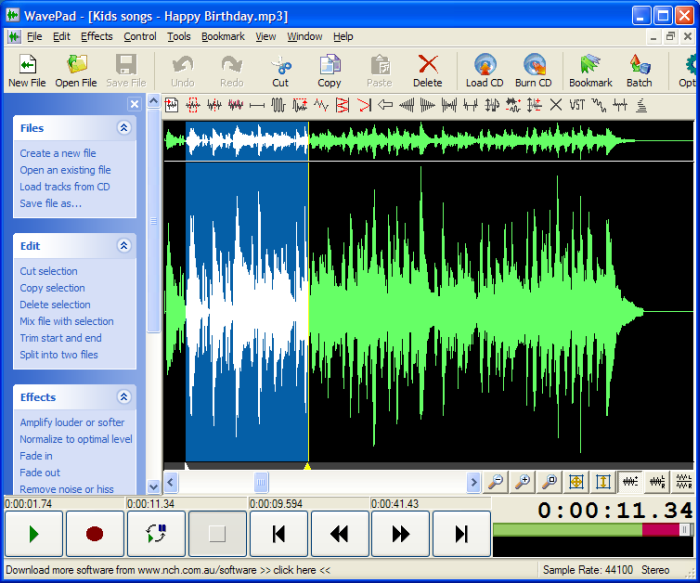This screenshot has height=583, width=700.
Task: Open the Effects menu
Action: pos(96,37)
